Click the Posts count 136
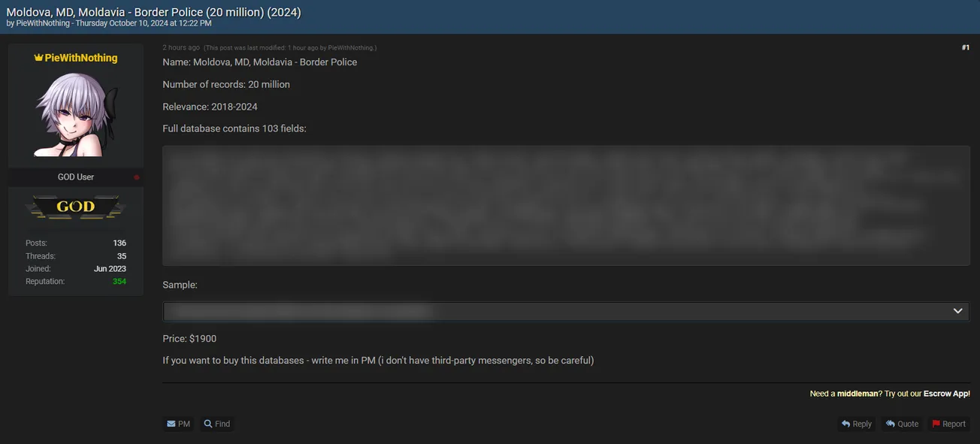Image resolution: width=980 pixels, height=444 pixels. point(119,243)
